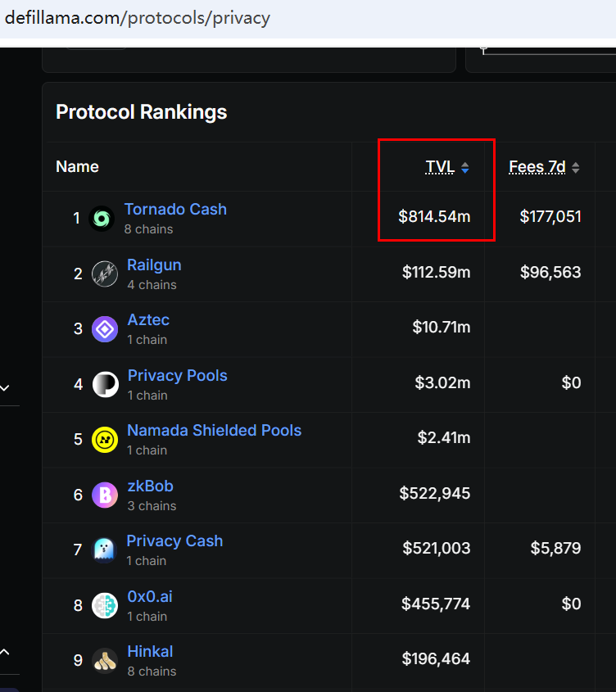Viewport: 616px width, 692px height.
Task: Open 0x0.ai protocol page
Action: coord(150,597)
